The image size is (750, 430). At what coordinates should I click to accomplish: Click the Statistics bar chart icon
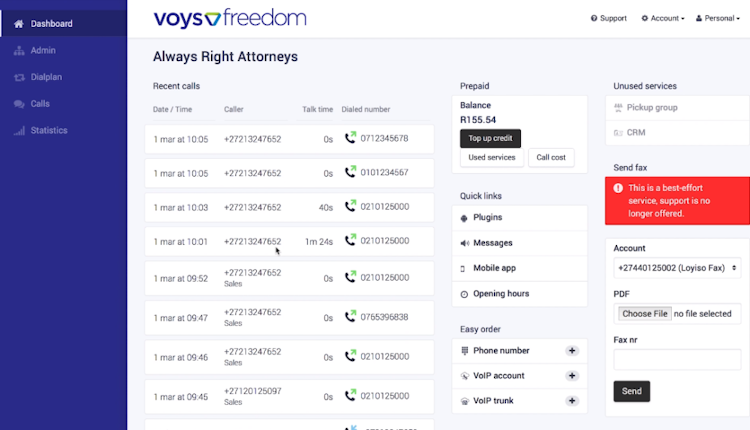(18, 131)
